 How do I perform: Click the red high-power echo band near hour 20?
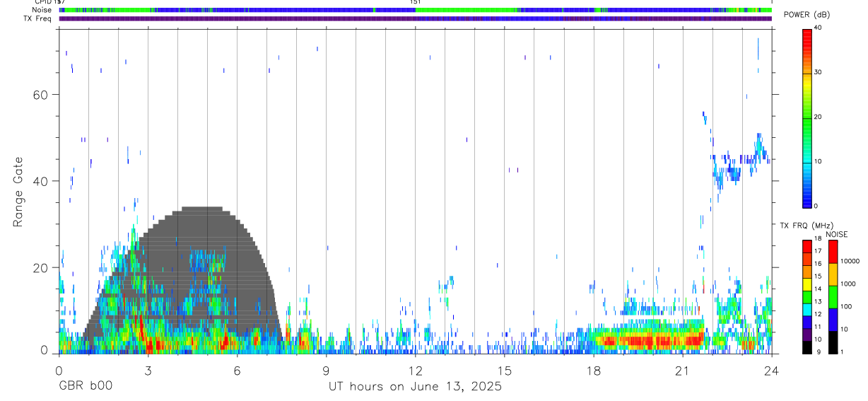coord(650,340)
